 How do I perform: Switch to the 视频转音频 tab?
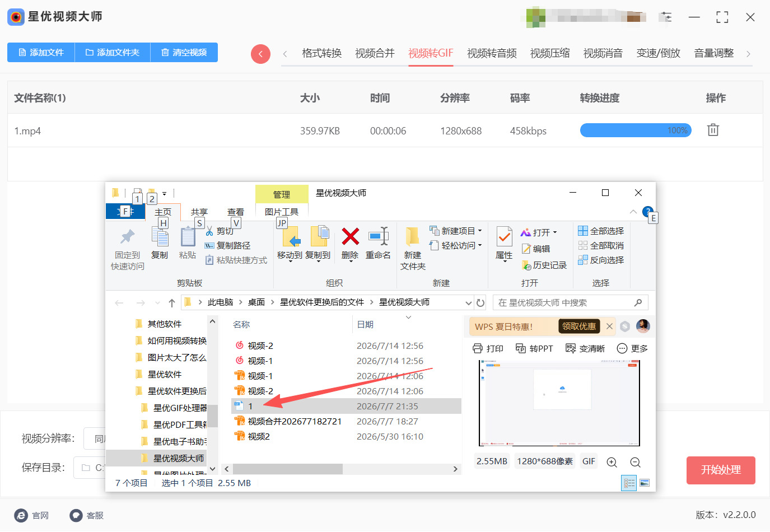coord(492,53)
